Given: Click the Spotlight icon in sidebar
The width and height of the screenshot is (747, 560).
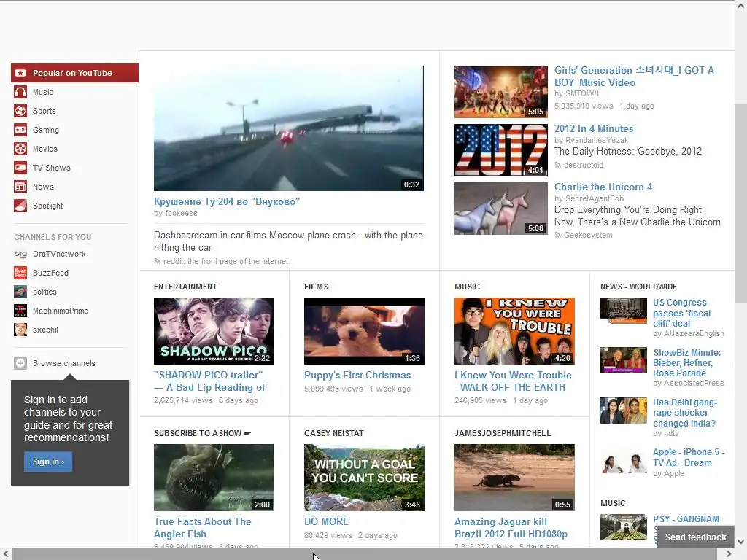Looking at the screenshot, I should pyautogui.click(x=20, y=206).
